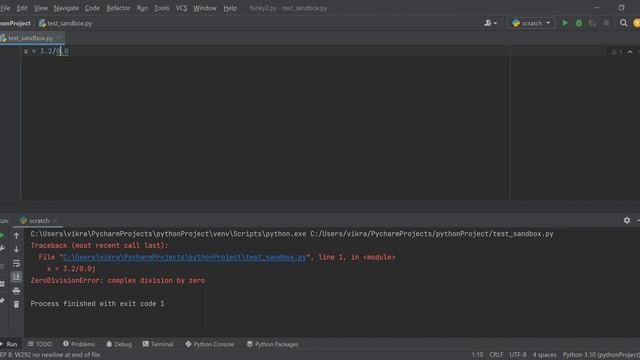Open the TODO tool window

click(x=40, y=344)
